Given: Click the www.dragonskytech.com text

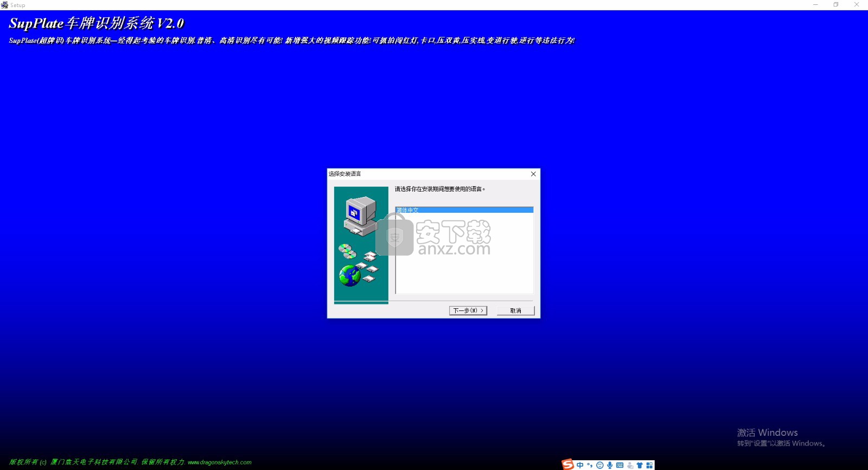Looking at the screenshot, I should 220,462.
